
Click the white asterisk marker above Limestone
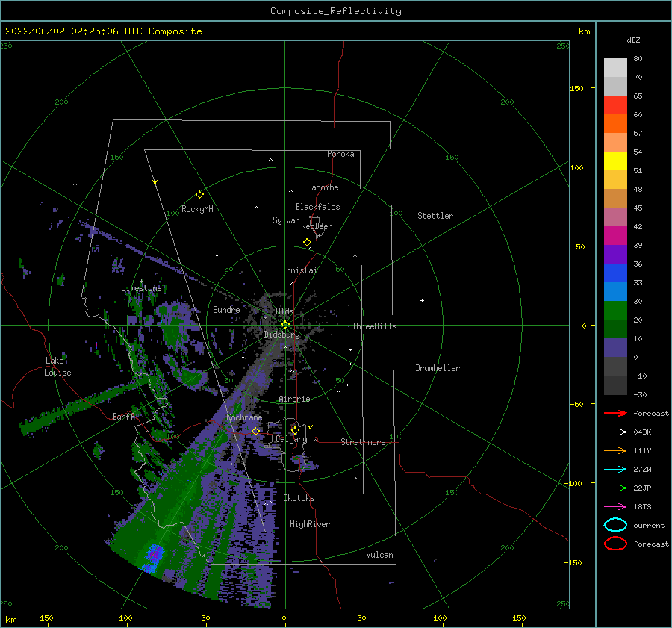(x=141, y=282)
